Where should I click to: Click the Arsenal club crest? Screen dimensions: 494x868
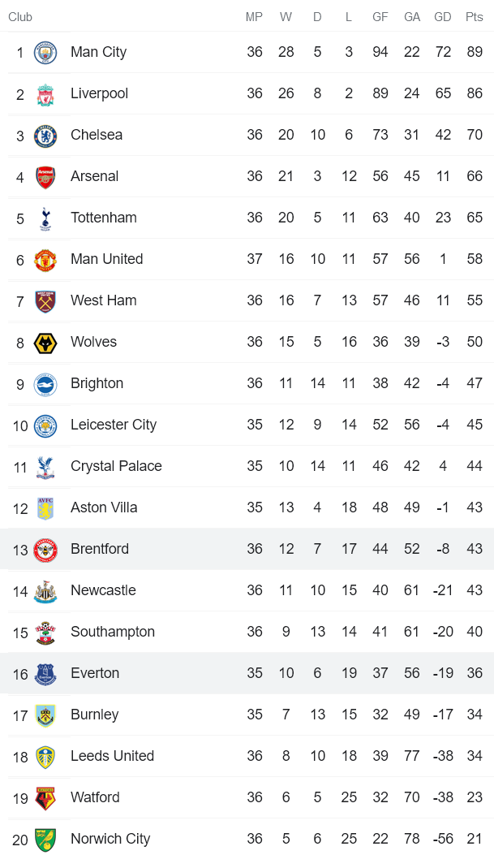point(45,177)
